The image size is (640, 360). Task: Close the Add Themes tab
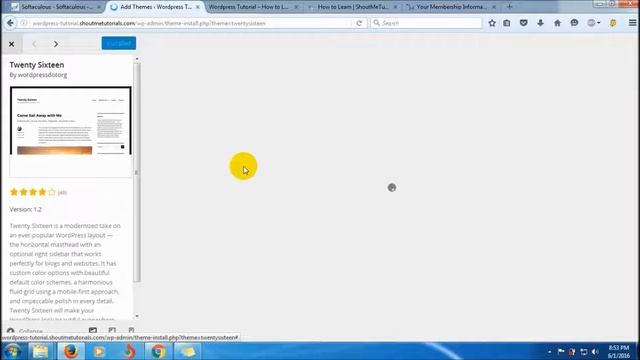[x=198, y=7]
